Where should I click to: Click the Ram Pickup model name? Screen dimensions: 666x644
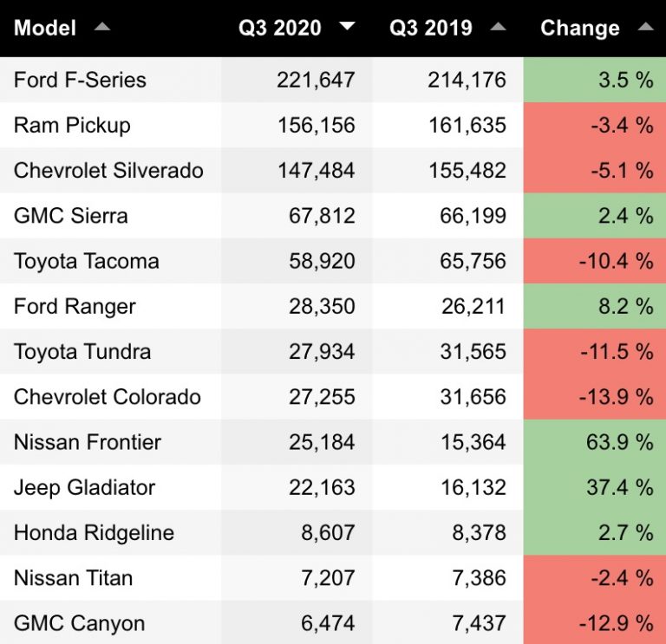[72, 125]
